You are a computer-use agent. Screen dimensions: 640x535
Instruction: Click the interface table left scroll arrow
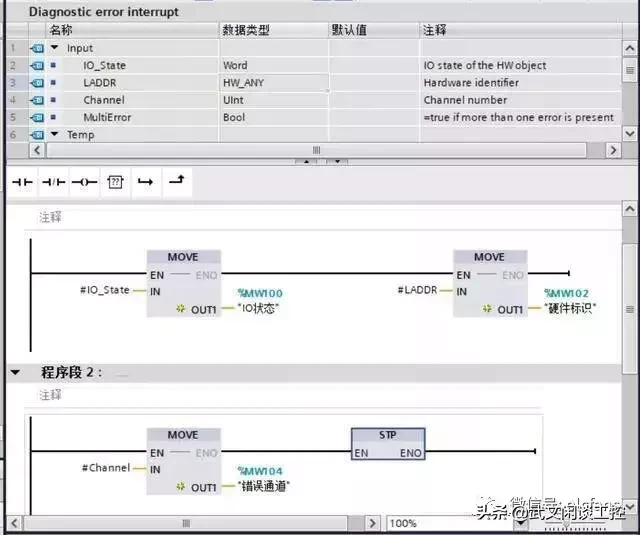(x=37, y=150)
